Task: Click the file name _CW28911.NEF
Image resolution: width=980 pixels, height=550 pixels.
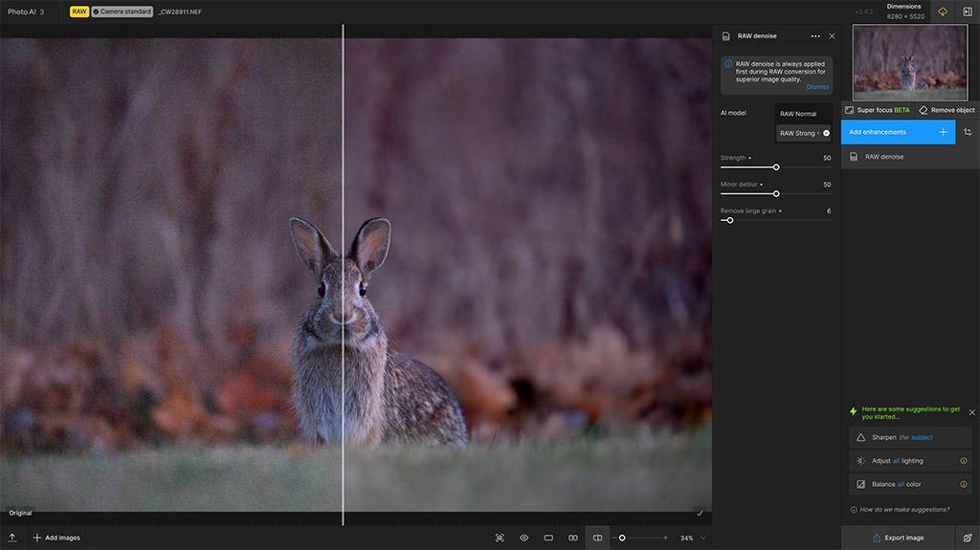Action: point(180,11)
